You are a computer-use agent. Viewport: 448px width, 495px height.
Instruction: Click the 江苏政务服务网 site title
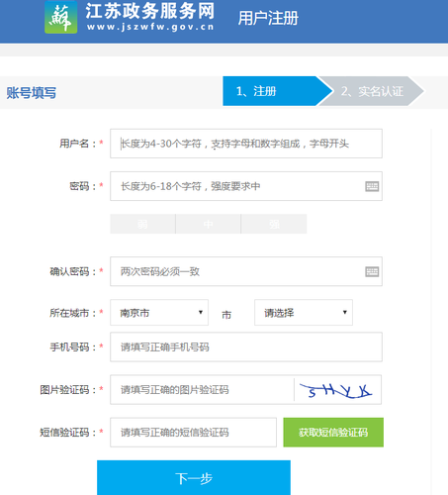(x=150, y=11)
